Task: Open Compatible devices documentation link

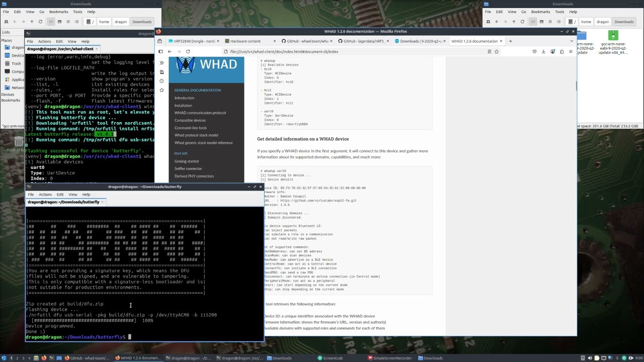Action: point(190,121)
